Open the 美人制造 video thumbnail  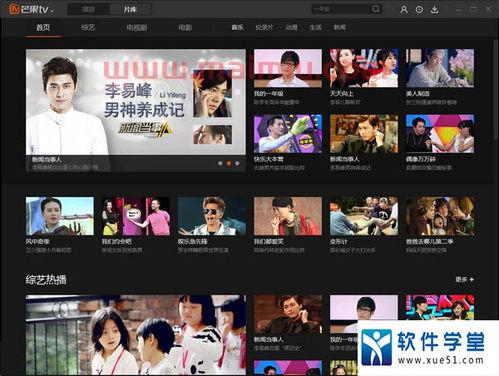440,68
